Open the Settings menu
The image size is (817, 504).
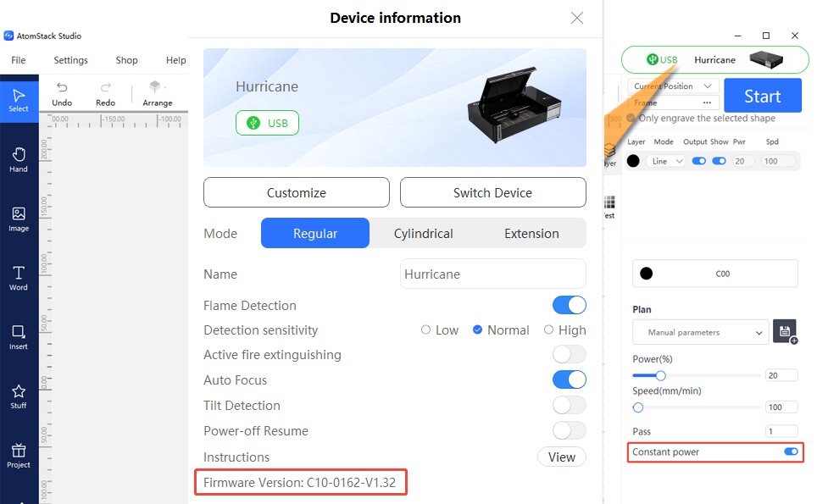(x=71, y=60)
